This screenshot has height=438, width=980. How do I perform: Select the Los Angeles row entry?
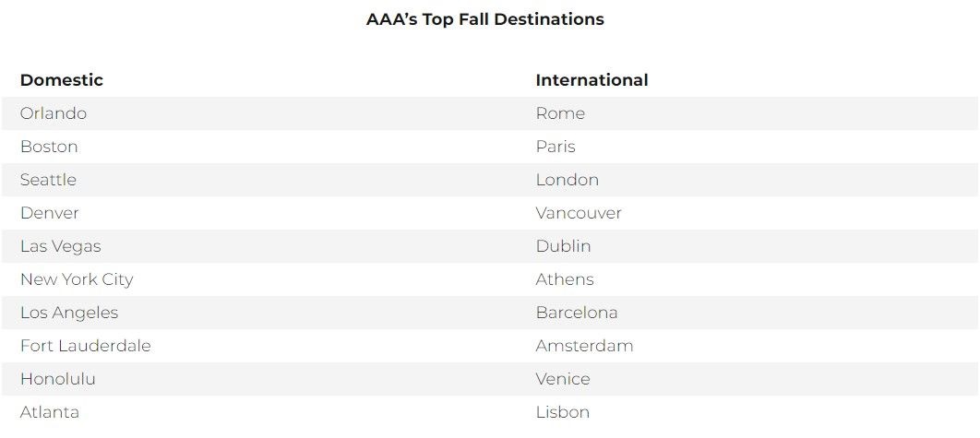pyautogui.click(x=69, y=313)
